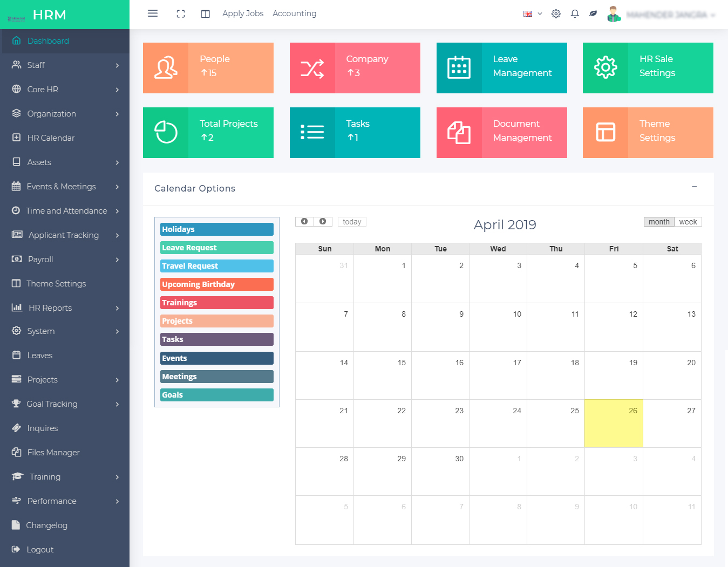Switch calendar to week view
728x567 pixels.
tap(688, 222)
